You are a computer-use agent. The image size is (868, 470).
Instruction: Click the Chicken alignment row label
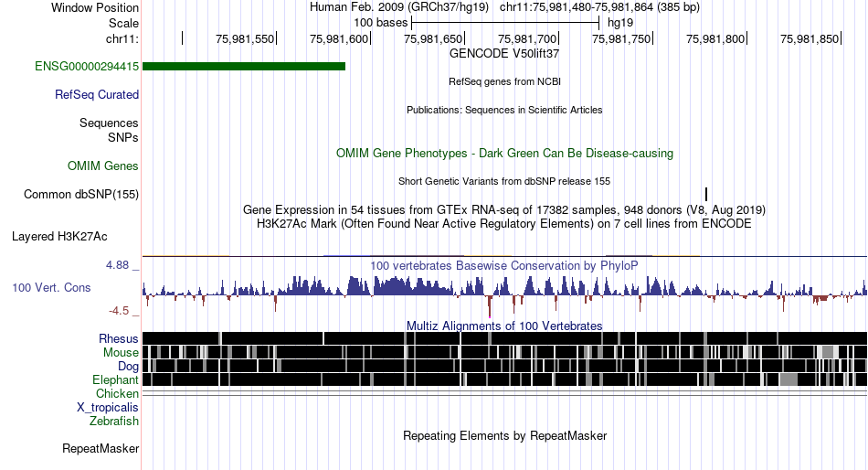point(117,393)
